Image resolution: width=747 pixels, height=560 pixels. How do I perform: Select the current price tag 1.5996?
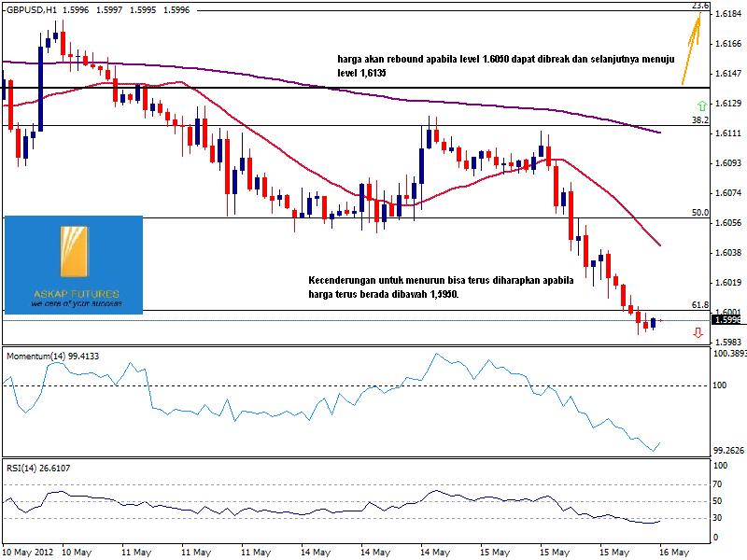pos(727,320)
